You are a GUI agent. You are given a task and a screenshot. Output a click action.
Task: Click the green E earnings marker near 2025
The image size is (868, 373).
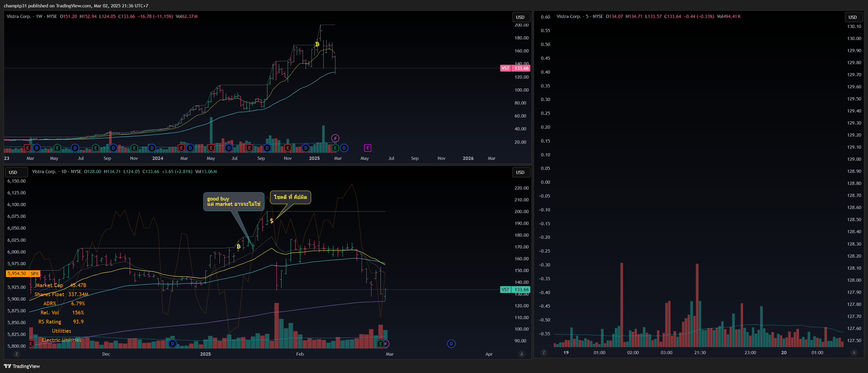(335, 148)
